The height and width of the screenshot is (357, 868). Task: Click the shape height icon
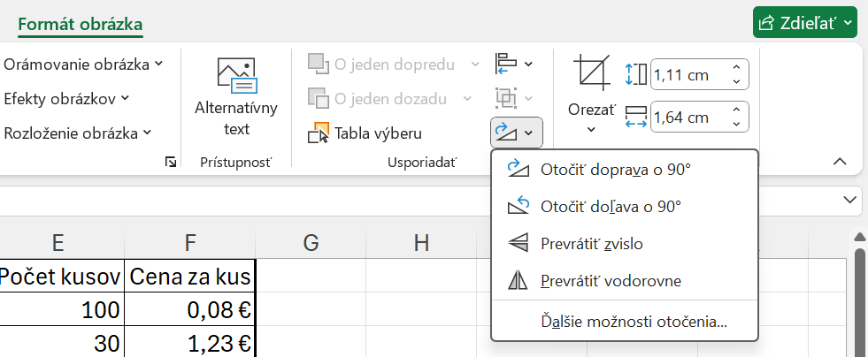coord(635,74)
